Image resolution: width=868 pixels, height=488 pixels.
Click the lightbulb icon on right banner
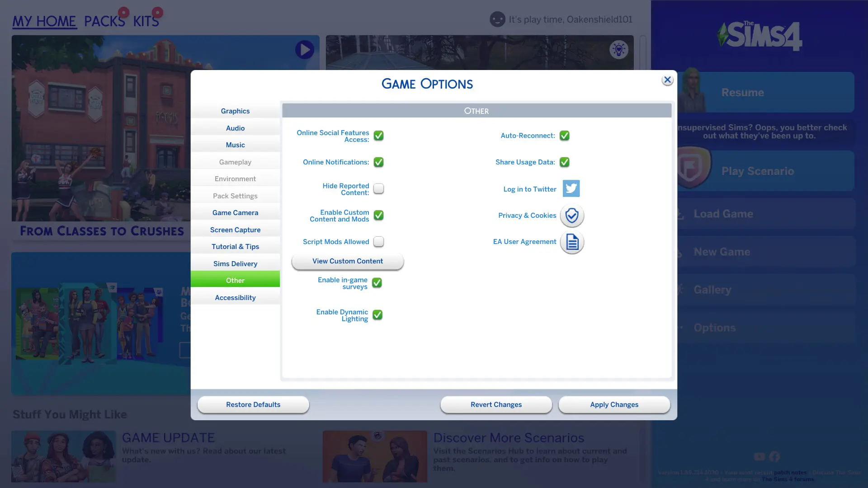(x=619, y=49)
